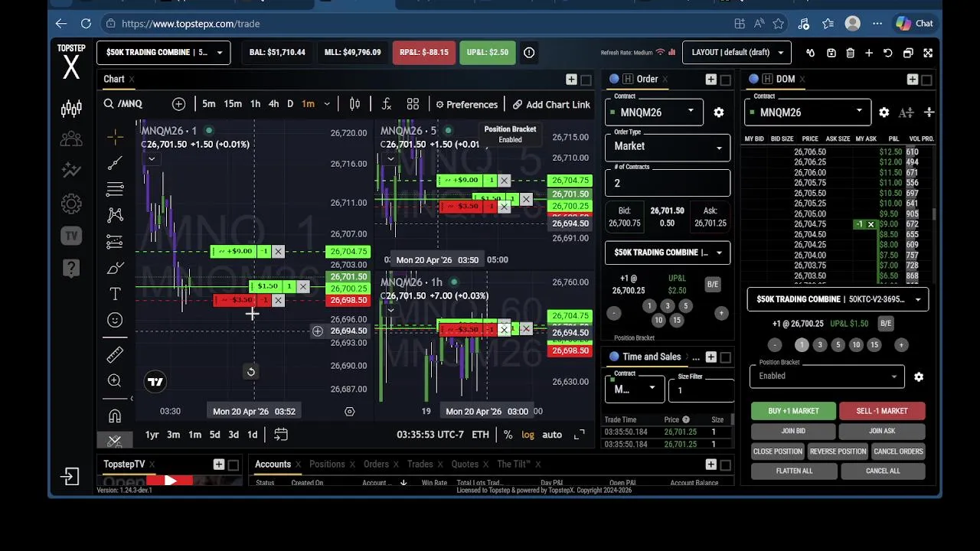
Task: Click the info icon next to UP&L
Action: click(x=529, y=53)
